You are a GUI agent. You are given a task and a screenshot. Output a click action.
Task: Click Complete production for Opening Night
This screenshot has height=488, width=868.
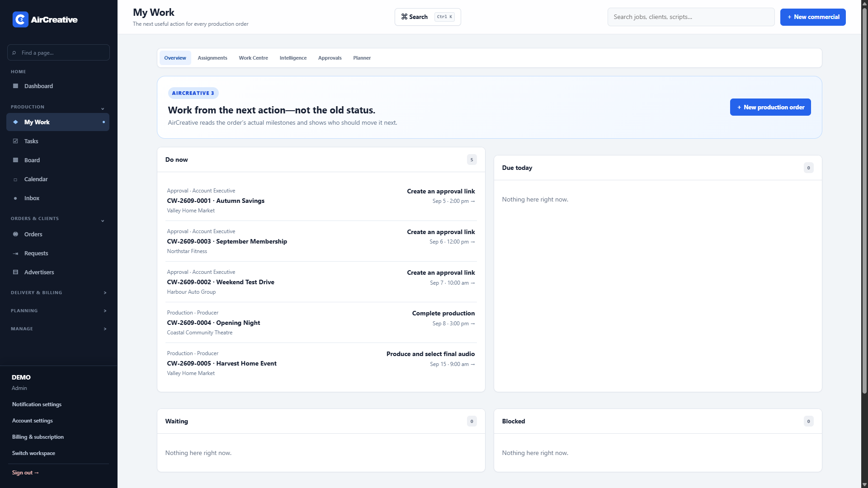point(443,313)
